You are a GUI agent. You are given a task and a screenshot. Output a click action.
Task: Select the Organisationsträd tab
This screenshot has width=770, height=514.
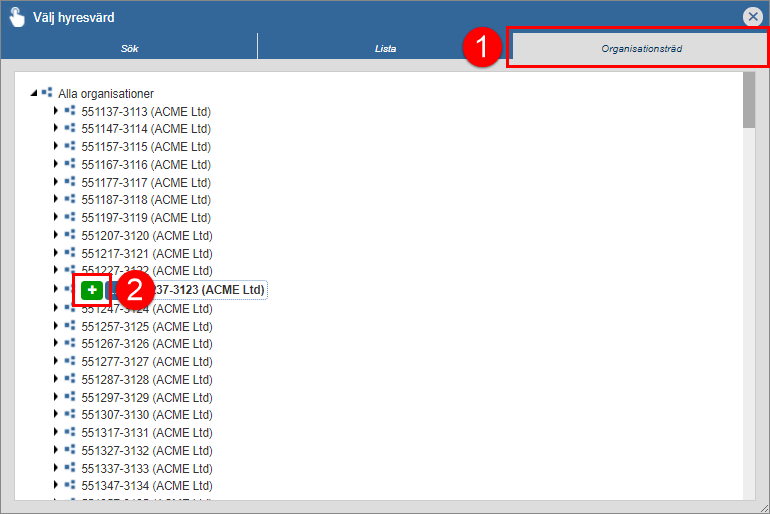(x=641, y=48)
